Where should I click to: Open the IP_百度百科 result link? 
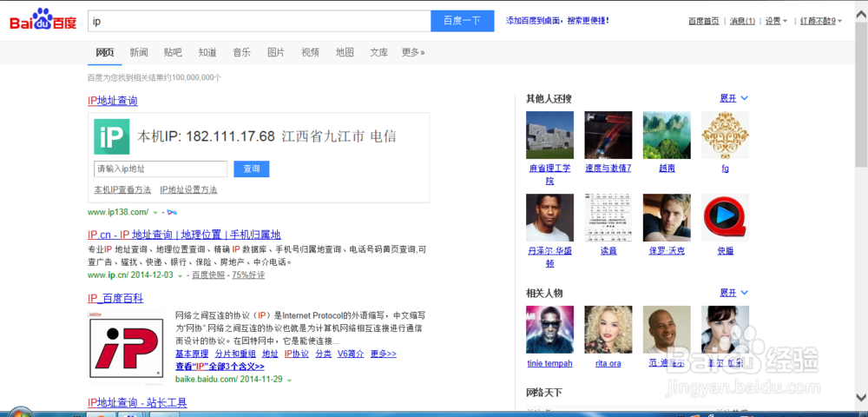point(115,299)
